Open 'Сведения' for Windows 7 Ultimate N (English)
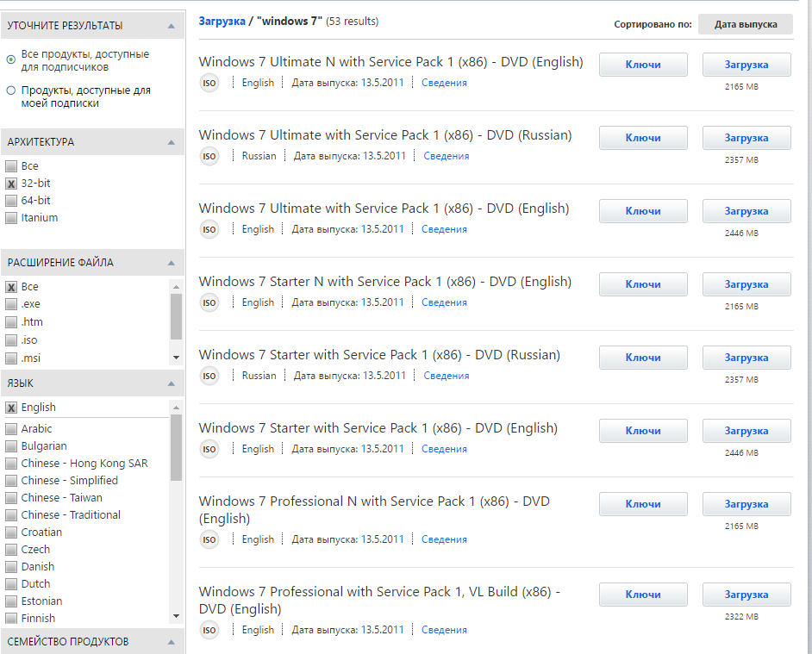Viewport: 812px width, 654px height. (444, 83)
